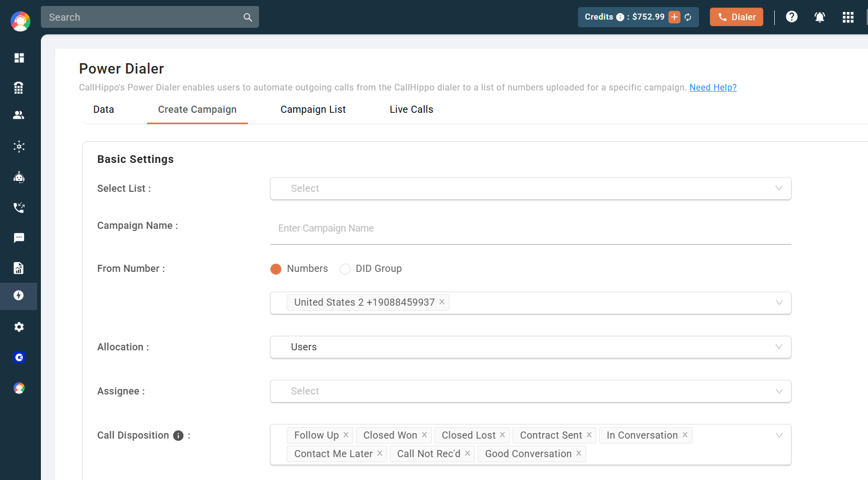Screen dimensions: 868x480
Task: Click the Credits balance button
Action: [x=638, y=17]
